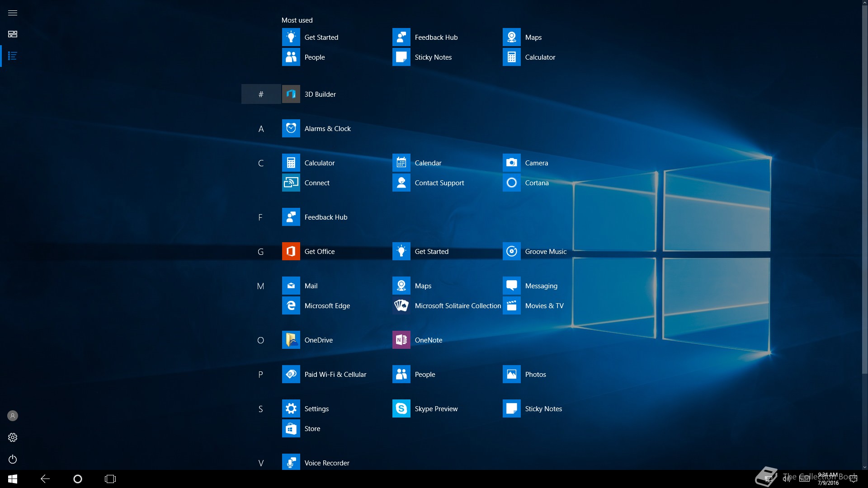This screenshot has height=488, width=868.
Task: Open Feedback Hub in Most used
Action: pyautogui.click(x=425, y=37)
